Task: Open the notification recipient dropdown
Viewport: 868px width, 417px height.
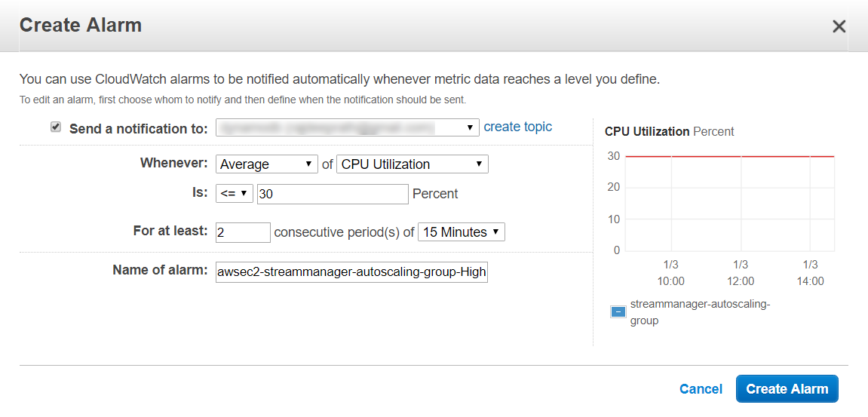Action: [x=347, y=127]
